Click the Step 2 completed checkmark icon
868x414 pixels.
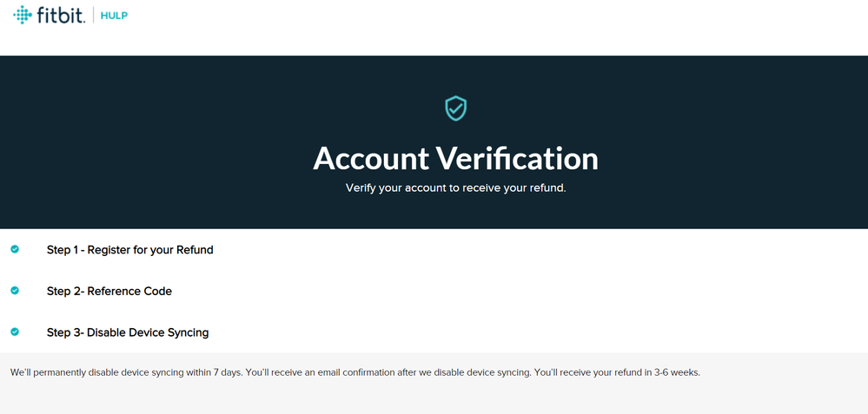(x=15, y=291)
